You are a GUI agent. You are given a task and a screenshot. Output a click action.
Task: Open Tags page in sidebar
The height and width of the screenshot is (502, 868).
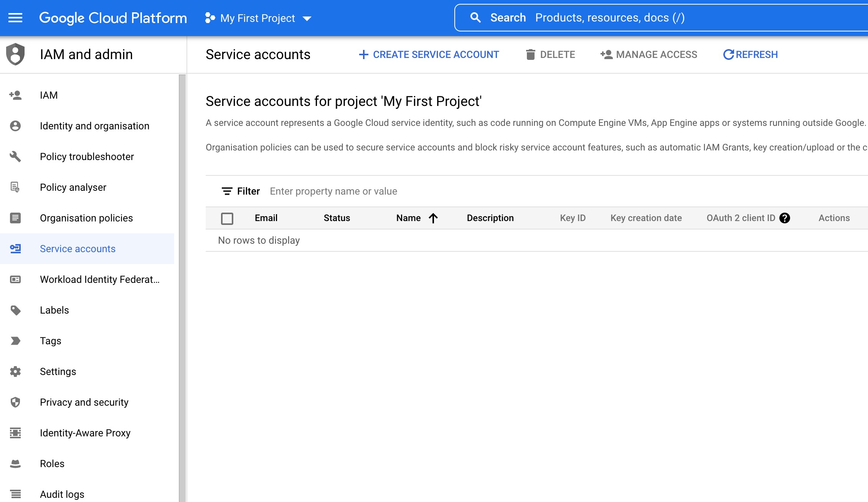87,341
